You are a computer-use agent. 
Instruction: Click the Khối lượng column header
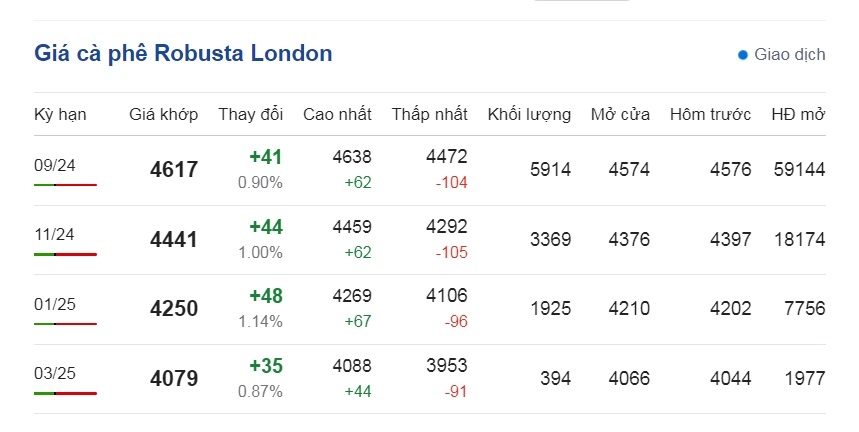coord(529,114)
